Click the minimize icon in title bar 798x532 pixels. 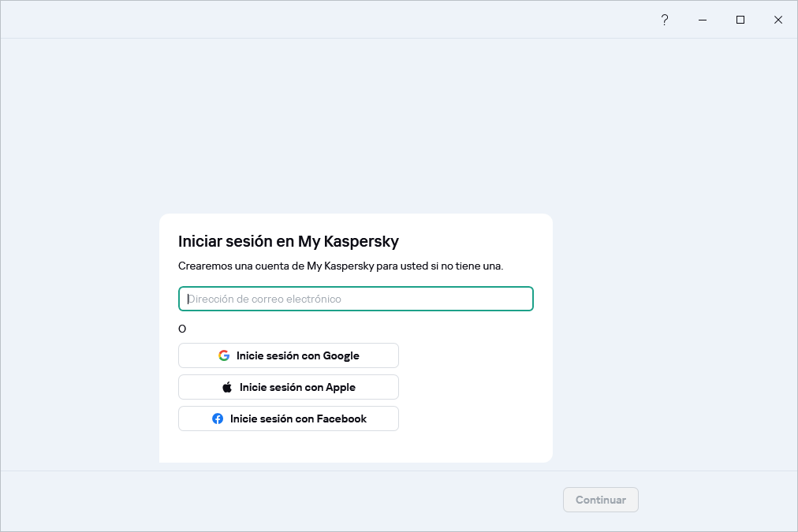(703, 19)
